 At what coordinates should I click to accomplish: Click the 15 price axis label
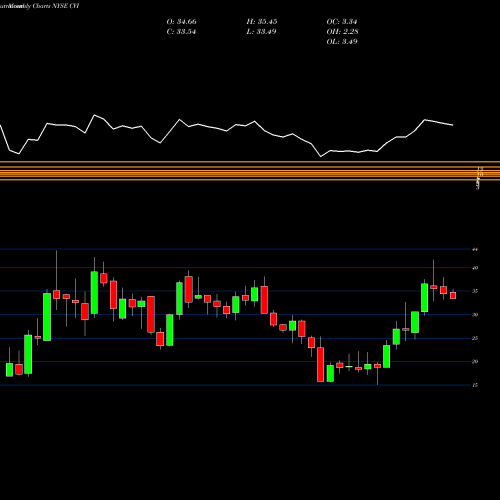pyautogui.click(x=475, y=385)
